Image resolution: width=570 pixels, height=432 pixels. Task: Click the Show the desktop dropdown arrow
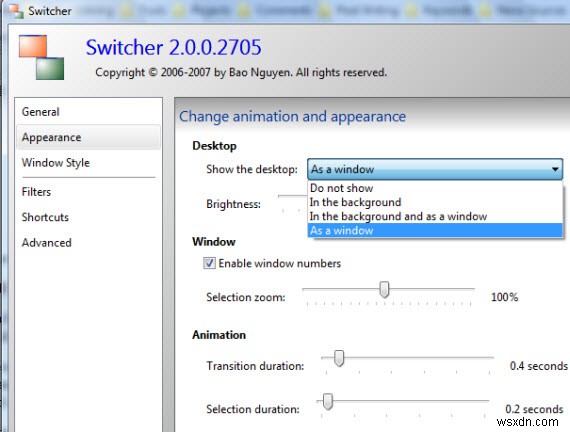(555, 169)
